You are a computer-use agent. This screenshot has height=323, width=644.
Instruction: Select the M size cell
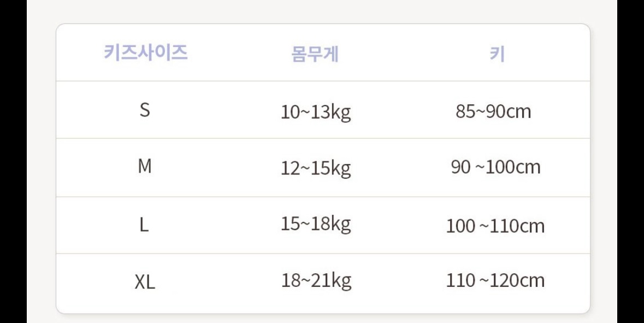145,168
